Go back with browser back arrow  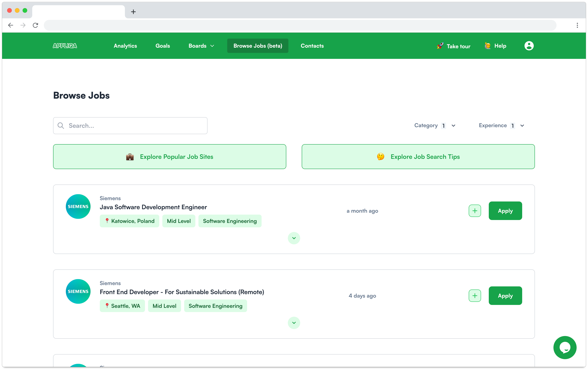coord(10,25)
